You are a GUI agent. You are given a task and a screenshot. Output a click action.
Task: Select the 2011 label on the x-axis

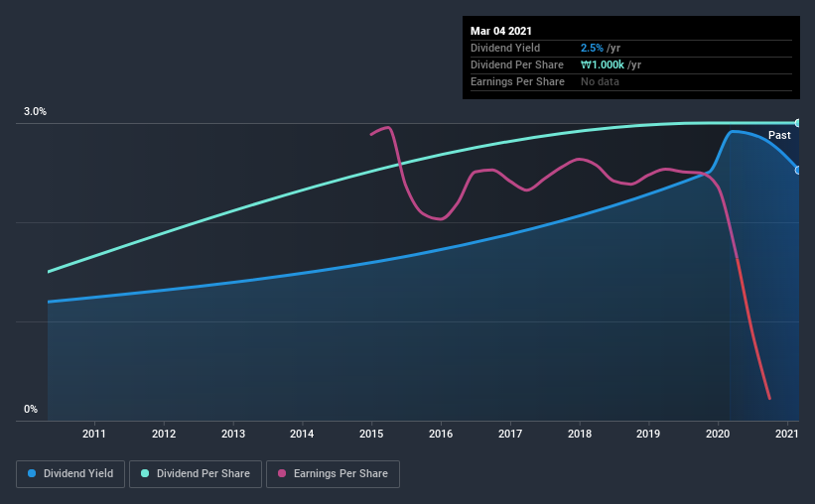coord(94,434)
